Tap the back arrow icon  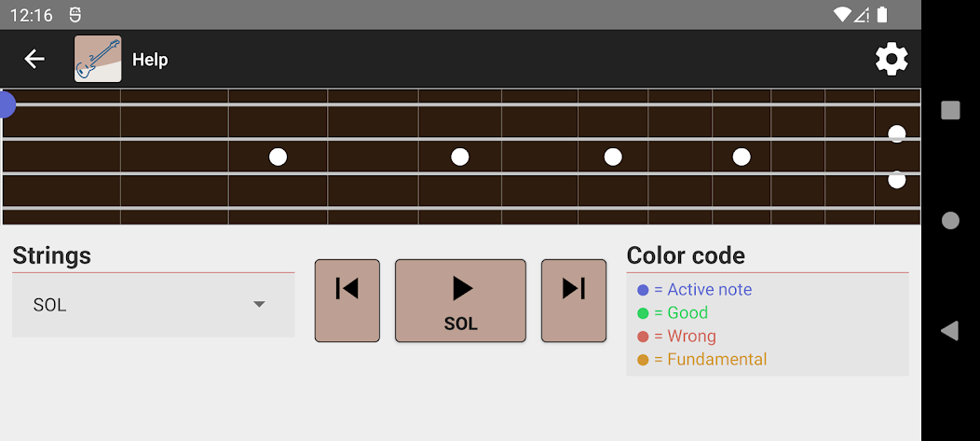pyautogui.click(x=34, y=60)
